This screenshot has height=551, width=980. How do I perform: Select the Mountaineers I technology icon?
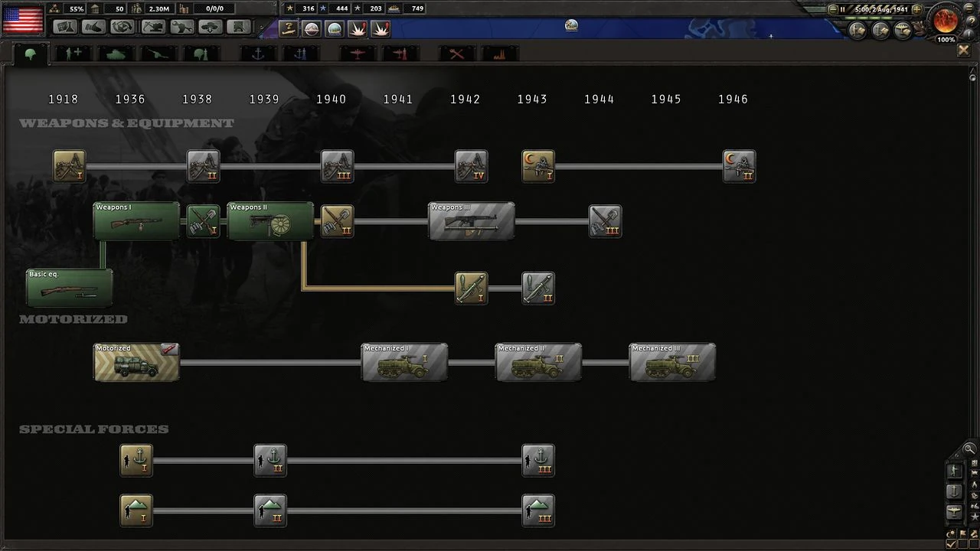(136, 511)
